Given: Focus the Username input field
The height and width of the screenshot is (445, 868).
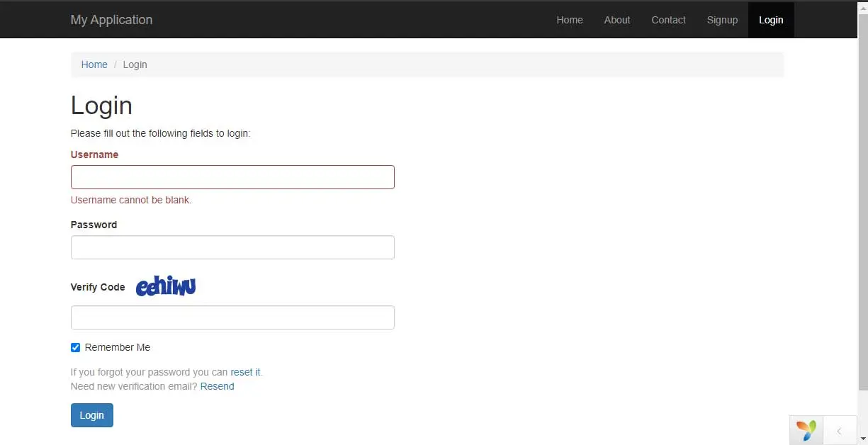Looking at the screenshot, I should click(x=232, y=177).
